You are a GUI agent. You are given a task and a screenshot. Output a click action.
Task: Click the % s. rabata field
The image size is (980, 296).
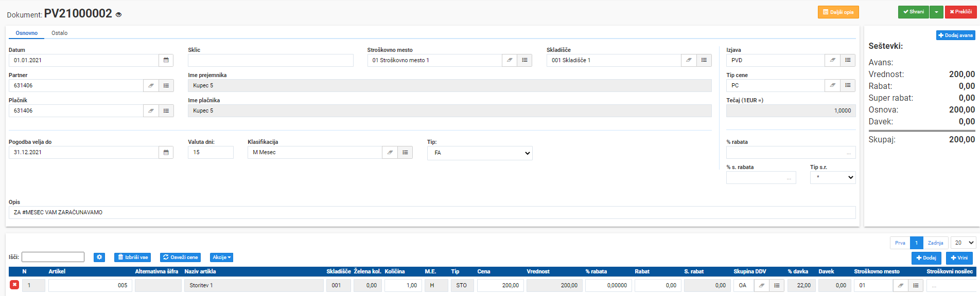coord(761,177)
